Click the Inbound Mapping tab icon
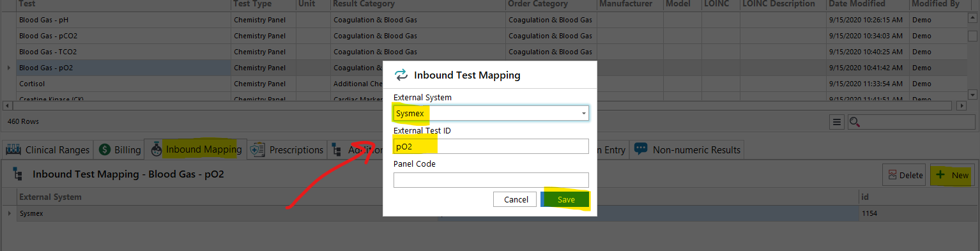980x251 pixels. click(x=156, y=149)
